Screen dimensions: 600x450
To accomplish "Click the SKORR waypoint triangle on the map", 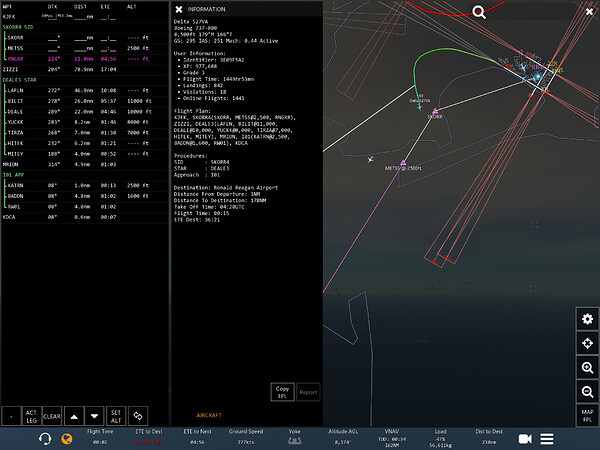I will click(x=435, y=111).
